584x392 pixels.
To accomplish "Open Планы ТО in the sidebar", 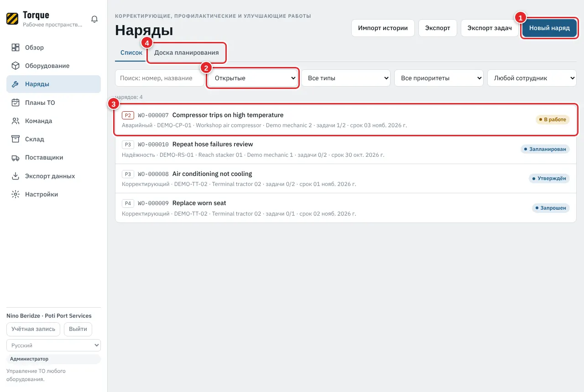I will (53, 103).
